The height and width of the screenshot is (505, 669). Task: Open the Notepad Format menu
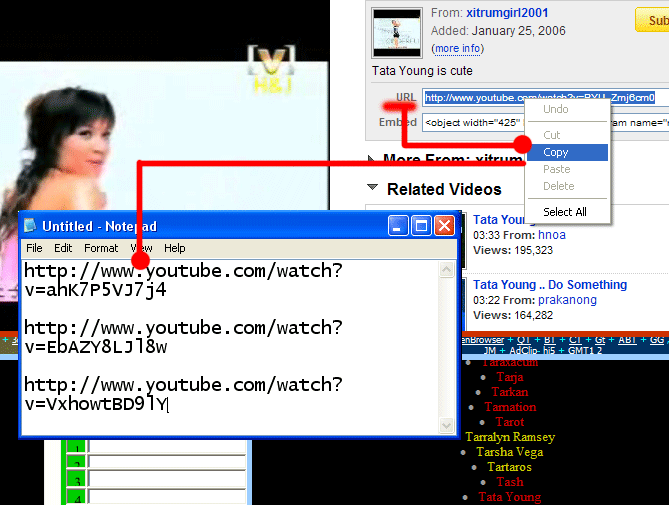tap(101, 248)
